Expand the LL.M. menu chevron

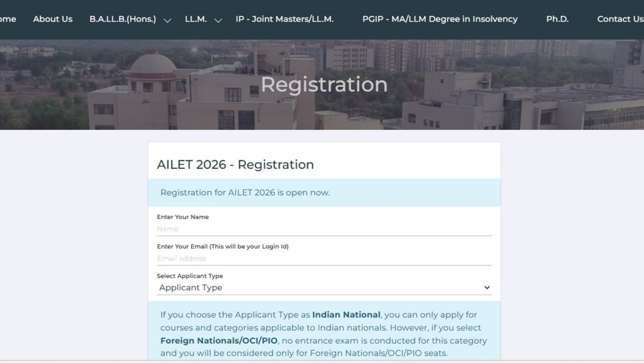coord(218,20)
